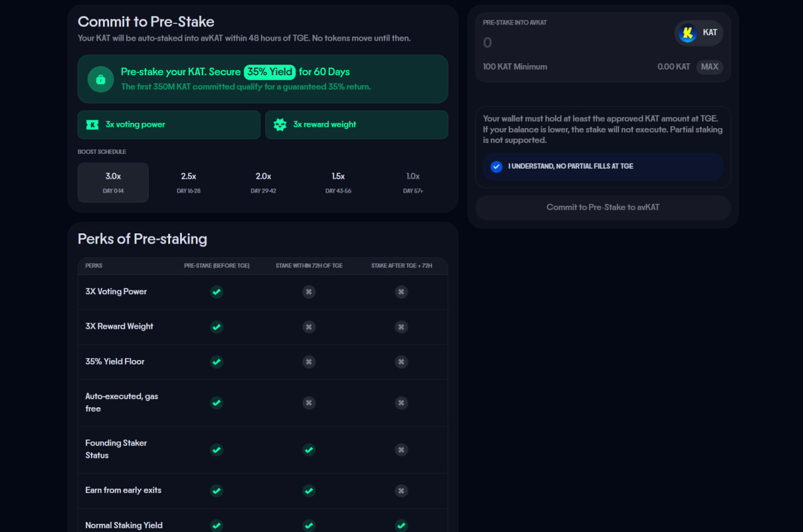803x532 pixels.
Task: Click the wallet must hold approved KAT notice
Action: click(x=603, y=129)
